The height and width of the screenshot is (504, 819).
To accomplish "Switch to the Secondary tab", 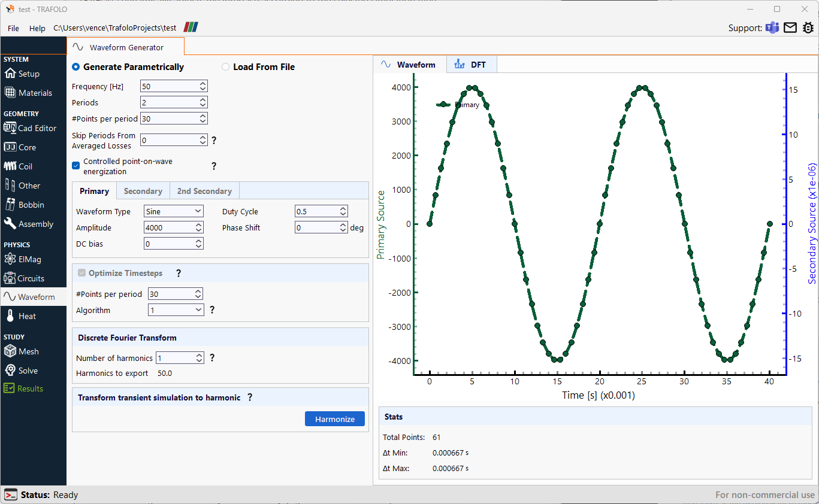I will (143, 191).
